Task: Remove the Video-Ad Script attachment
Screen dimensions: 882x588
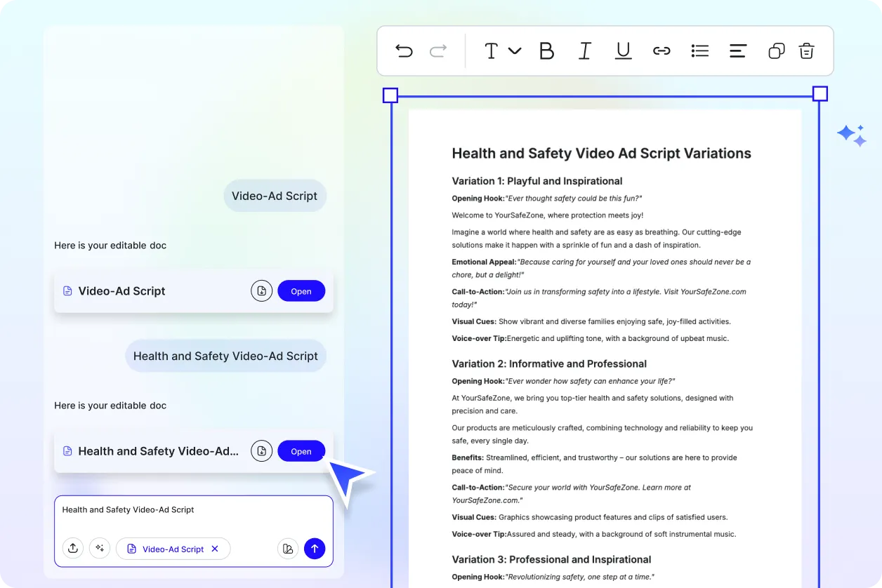Action: click(x=215, y=548)
